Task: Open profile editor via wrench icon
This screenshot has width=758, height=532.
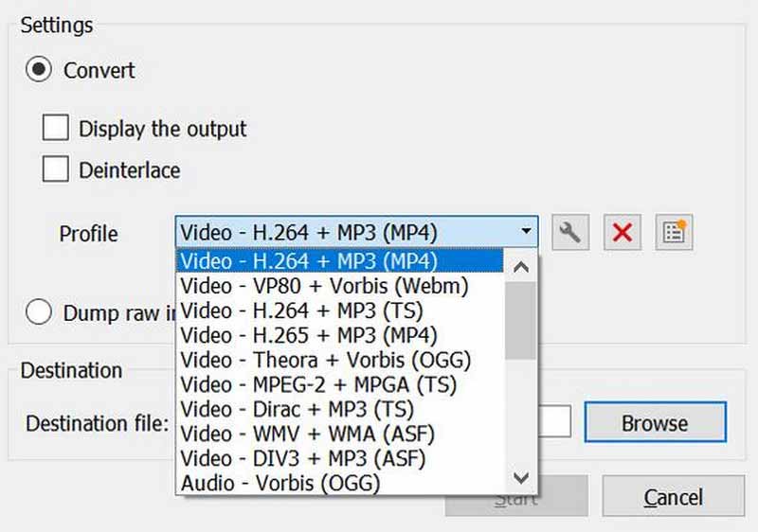Action: coord(570,232)
